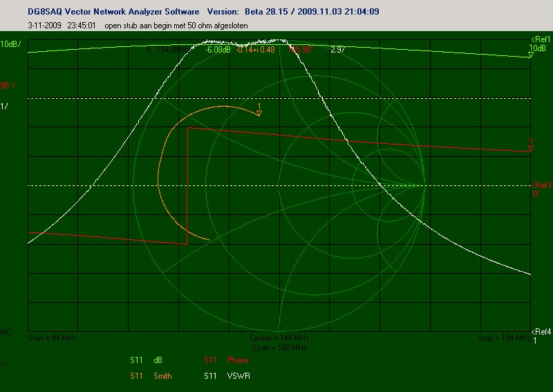Click the 10dB value under Ref1
553x392 pixels.
537,48
